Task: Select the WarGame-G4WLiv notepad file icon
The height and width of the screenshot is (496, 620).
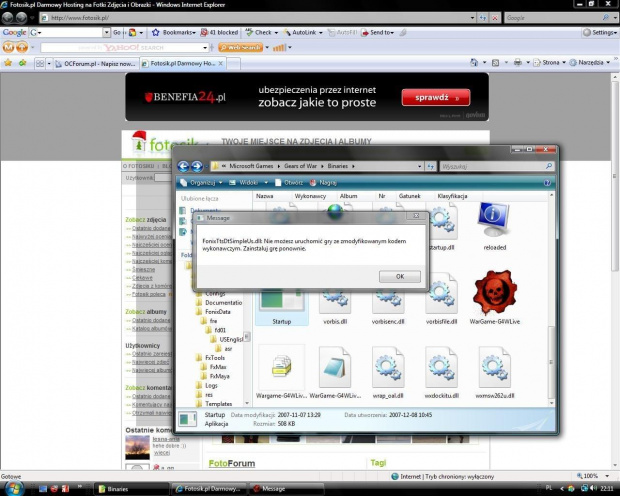Action: tap(335, 367)
